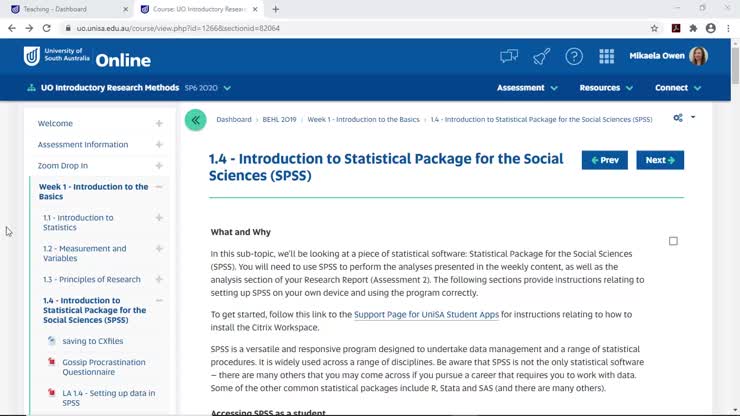Collapse the 1.4 Introduction to SPSS subsection
Image resolution: width=740 pixels, height=416 pixels.
[159, 300]
